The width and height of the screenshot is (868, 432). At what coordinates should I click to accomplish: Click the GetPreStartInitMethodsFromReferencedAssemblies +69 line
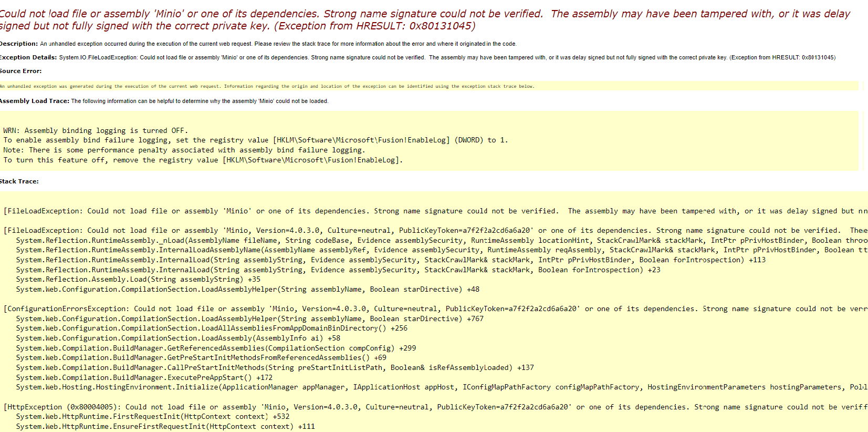tap(201, 358)
